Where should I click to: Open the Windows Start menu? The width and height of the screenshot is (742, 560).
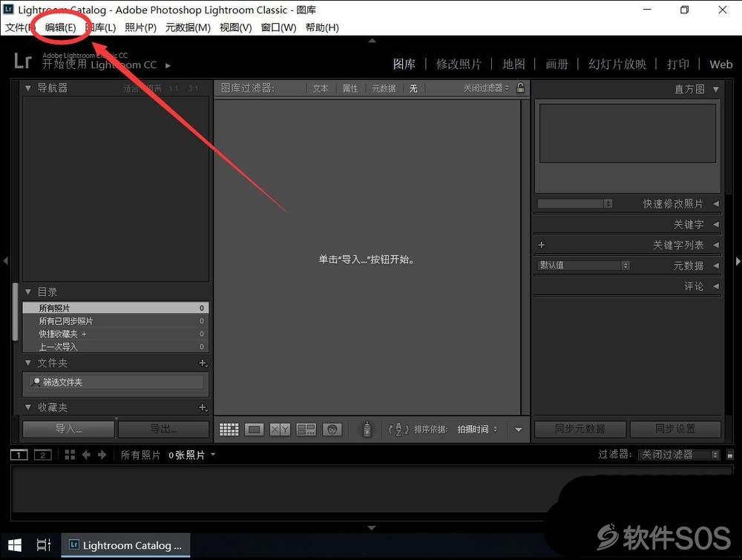[15, 545]
